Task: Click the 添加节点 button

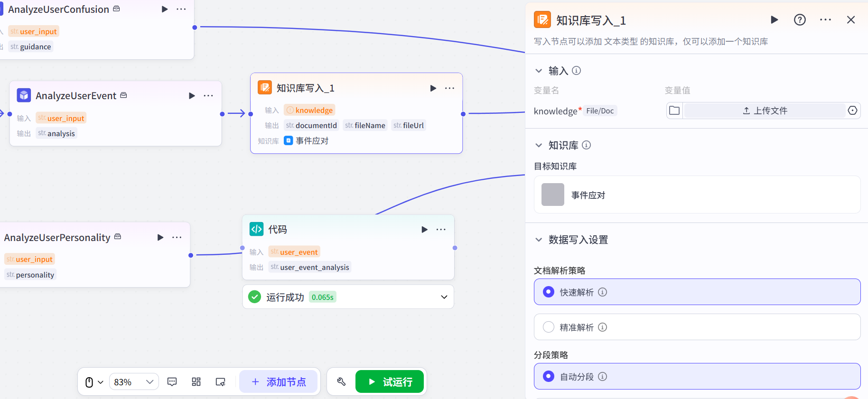Action: [279, 382]
